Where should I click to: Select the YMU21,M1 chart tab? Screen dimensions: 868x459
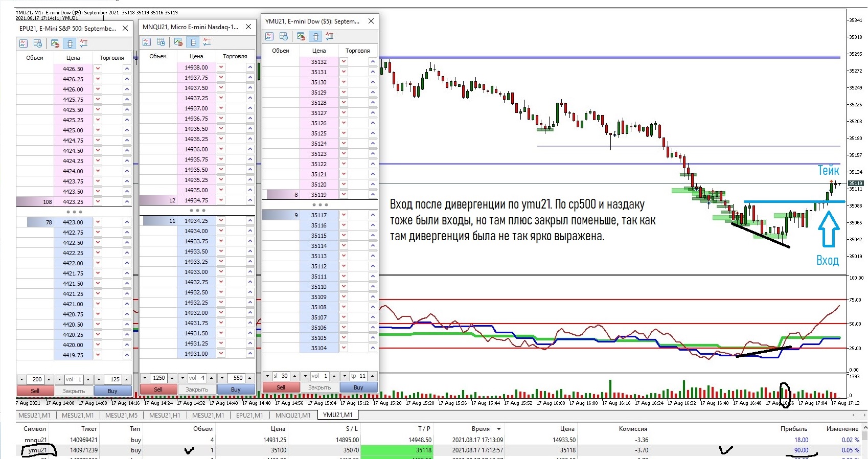click(x=337, y=415)
